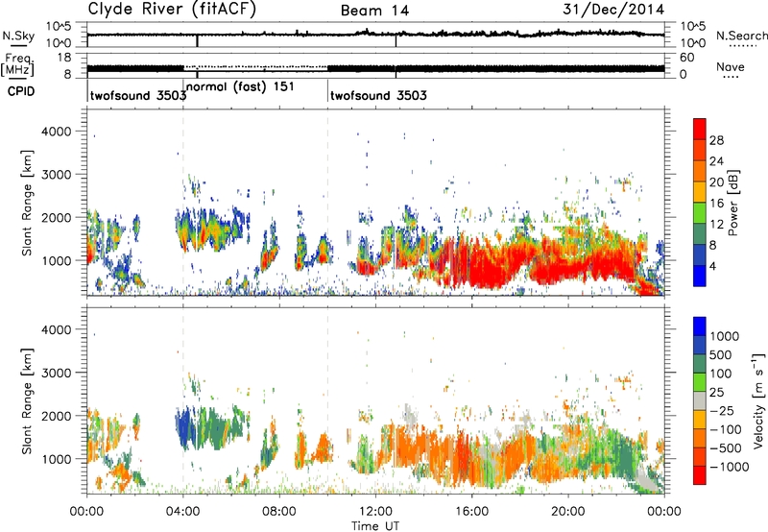Click the '4' tick on Power colorbar
Image resolution: width=768 pixels, height=532 pixels.
712,267
